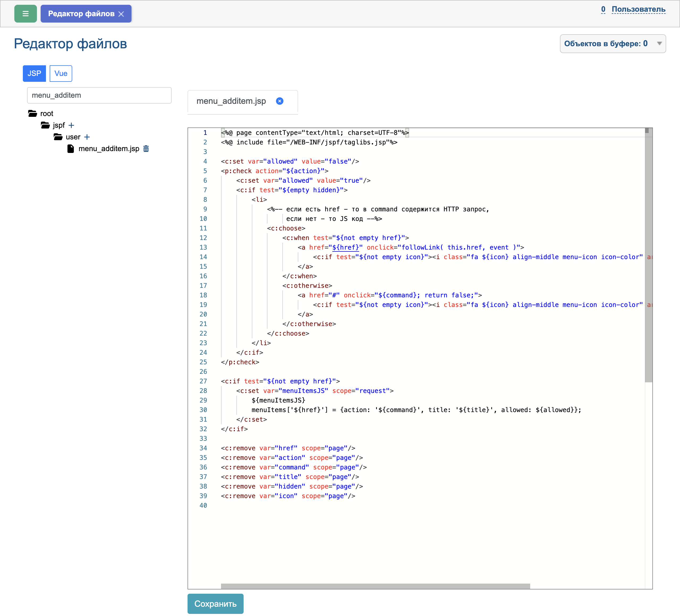Open the Пользователь link
The width and height of the screenshot is (680, 616).
[x=638, y=9]
